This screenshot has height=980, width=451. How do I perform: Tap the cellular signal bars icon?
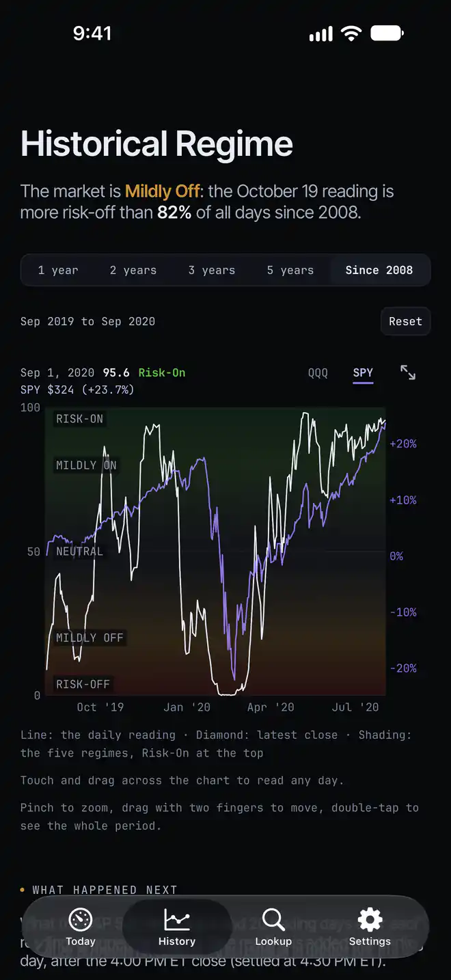[x=320, y=33]
